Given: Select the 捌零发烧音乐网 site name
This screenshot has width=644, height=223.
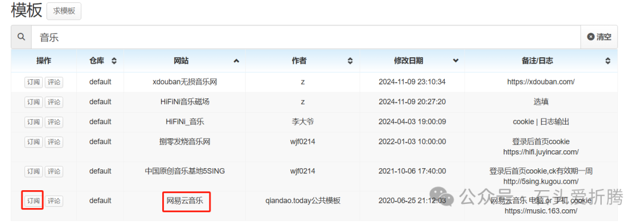Looking at the screenshot, I should [x=185, y=142].
